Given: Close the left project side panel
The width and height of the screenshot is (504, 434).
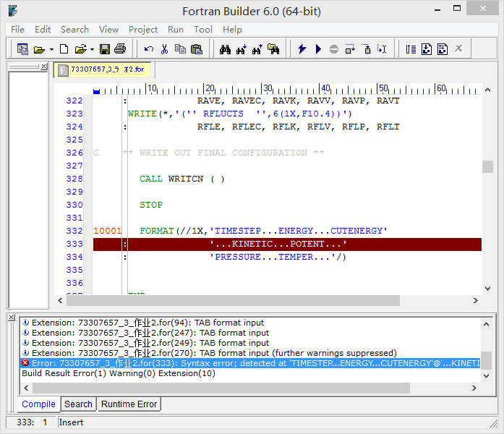Looking at the screenshot, I should (x=44, y=67).
